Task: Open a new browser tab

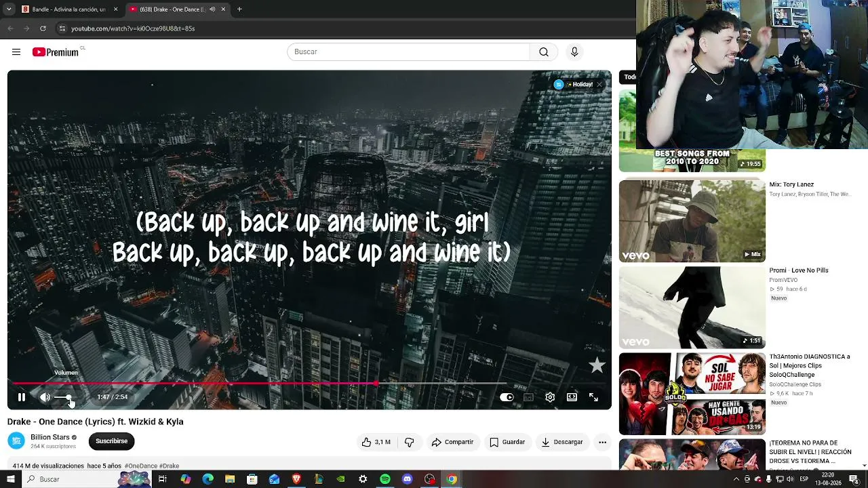Action: pyautogui.click(x=239, y=9)
